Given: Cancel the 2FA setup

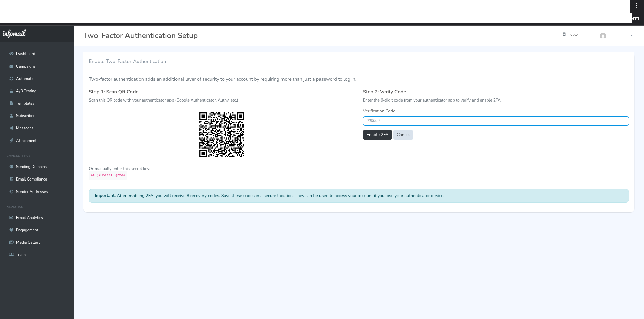Looking at the screenshot, I should coord(403,135).
